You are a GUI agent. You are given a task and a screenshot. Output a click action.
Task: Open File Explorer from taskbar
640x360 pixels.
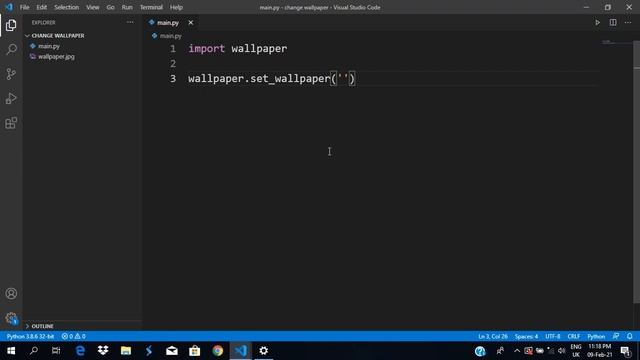click(x=126, y=351)
